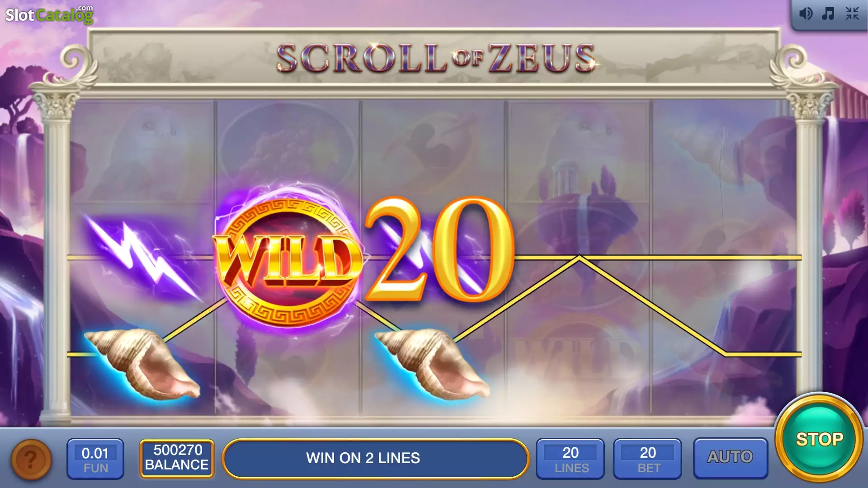Click the big golden 20 win amount
This screenshot has width=868, height=488.
439,249
